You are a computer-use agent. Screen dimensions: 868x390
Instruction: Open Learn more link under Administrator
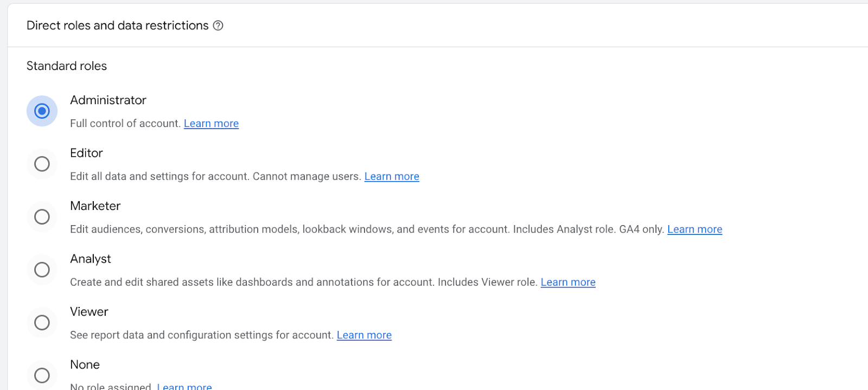point(211,124)
